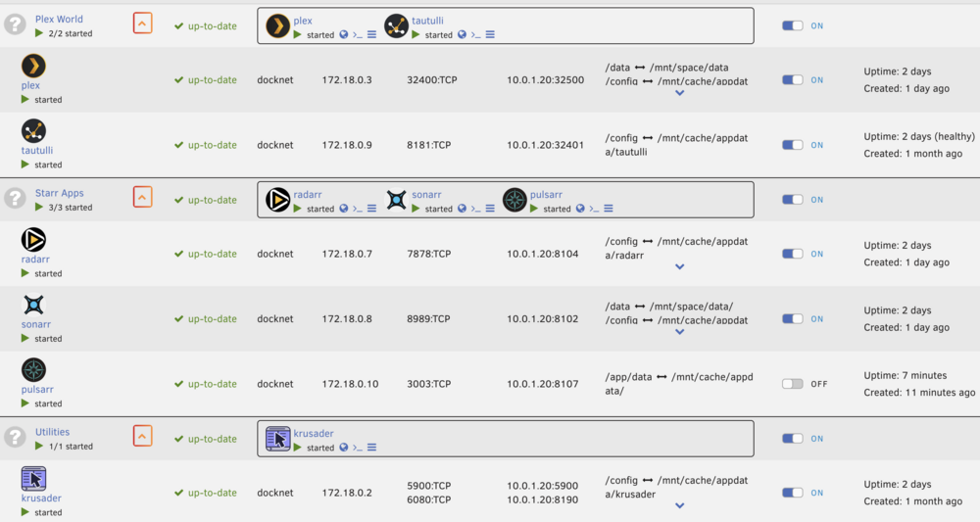Image resolution: width=980 pixels, height=522 pixels.
Task: Click the plex logo inside Plex World preview box
Action: click(277, 26)
